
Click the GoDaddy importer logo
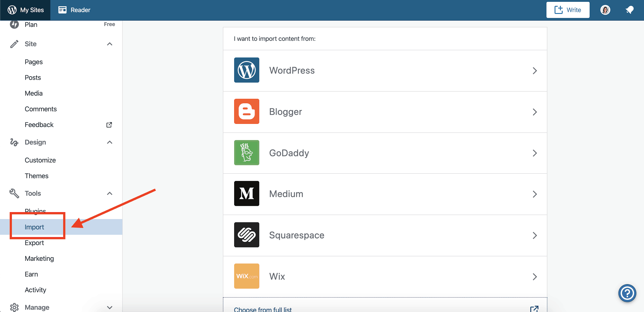pos(247,152)
